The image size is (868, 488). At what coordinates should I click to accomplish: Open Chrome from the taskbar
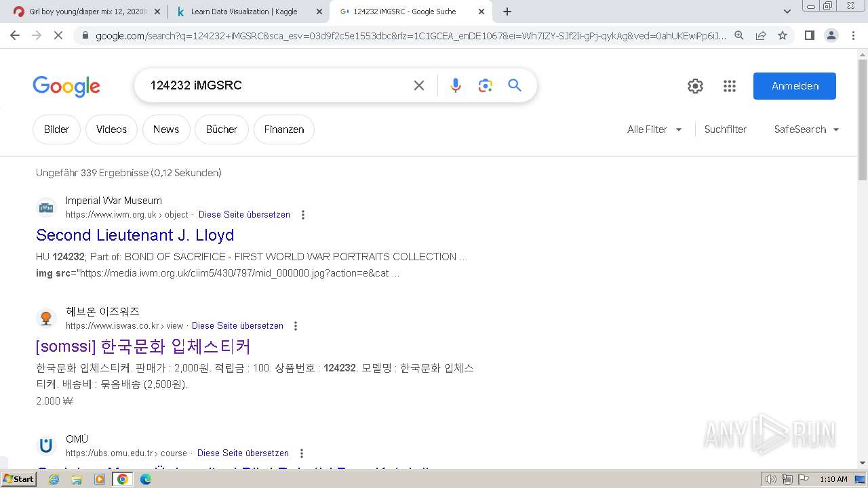(x=123, y=479)
